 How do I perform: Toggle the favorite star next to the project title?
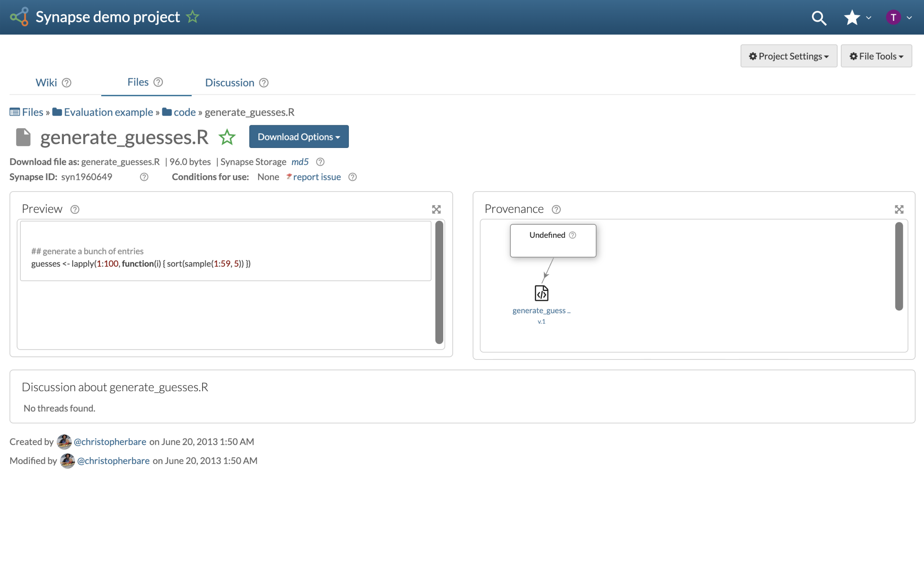point(192,17)
